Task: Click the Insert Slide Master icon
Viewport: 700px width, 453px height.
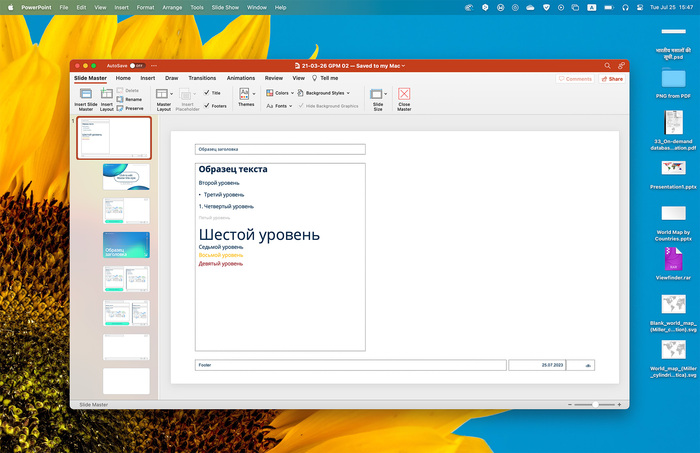Action: click(x=85, y=94)
